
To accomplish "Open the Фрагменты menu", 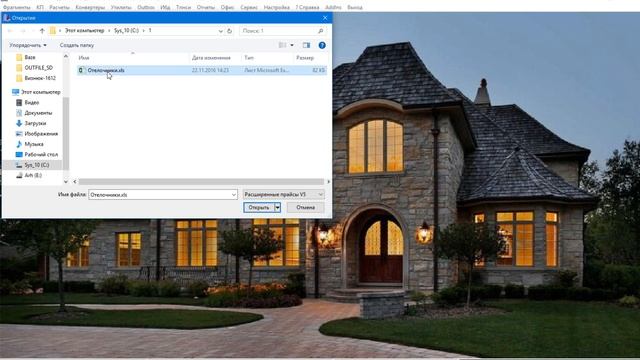I will click(x=17, y=7).
